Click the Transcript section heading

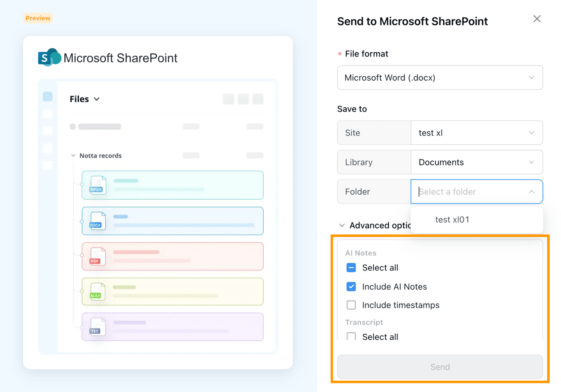[364, 322]
